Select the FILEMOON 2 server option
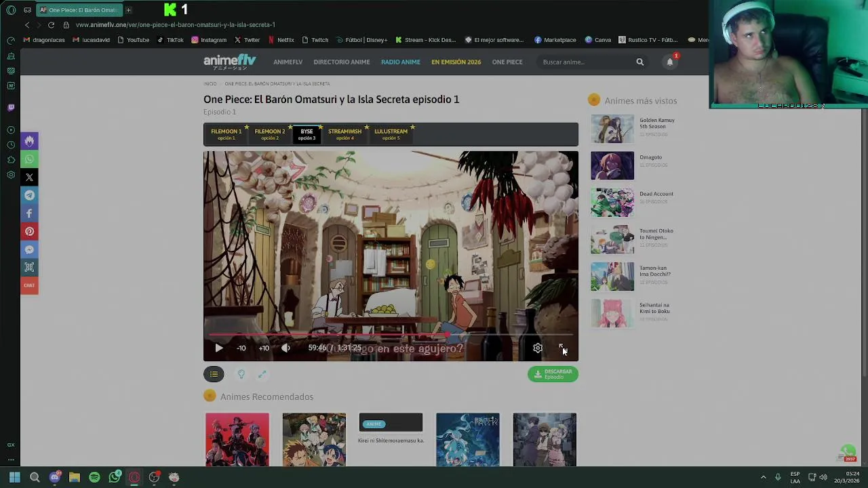The image size is (868, 488). pyautogui.click(x=270, y=134)
